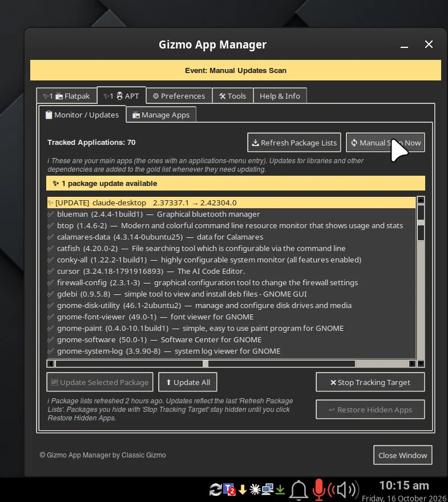Open the Tools tab
Image resolution: width=448 pixels, height=502 pixels.
click(x=233, y=96)
